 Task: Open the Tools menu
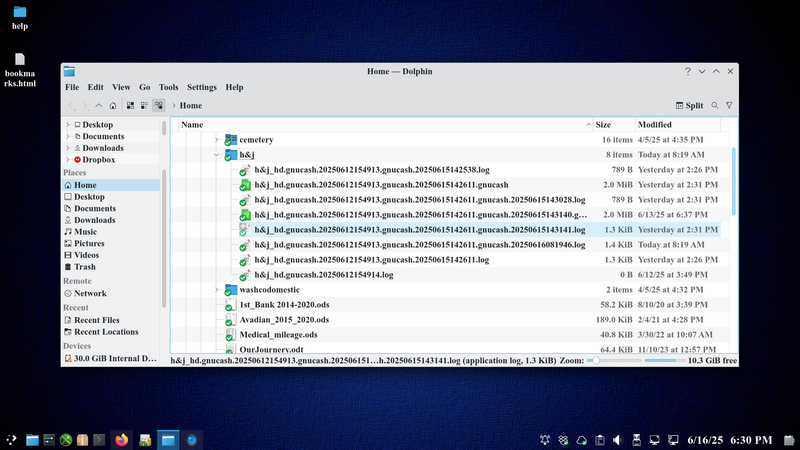[x=168, y=87]
